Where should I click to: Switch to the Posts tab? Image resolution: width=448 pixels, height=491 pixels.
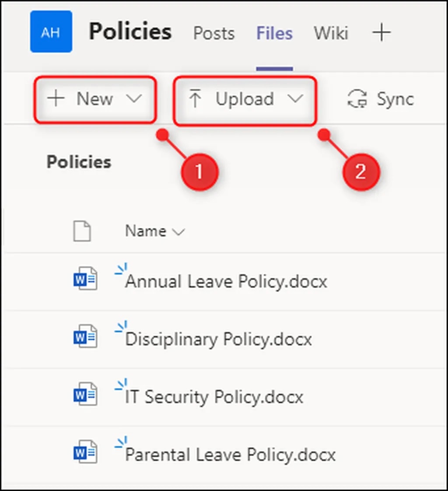[214, 33]
